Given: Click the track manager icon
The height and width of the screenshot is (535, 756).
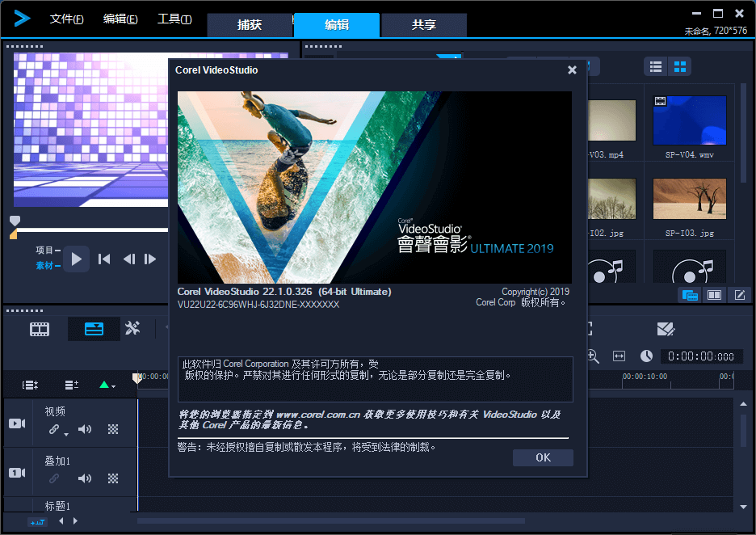Looking at the screenshot, I should click(29, 385).
